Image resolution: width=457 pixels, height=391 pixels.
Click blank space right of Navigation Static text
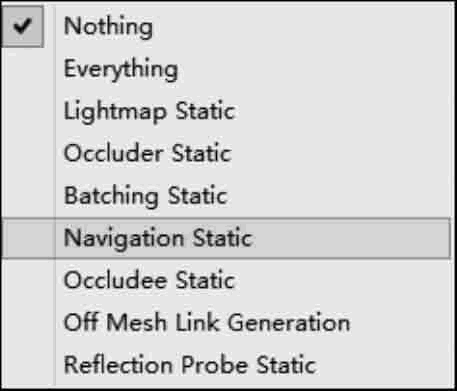(x=352, y=238)
